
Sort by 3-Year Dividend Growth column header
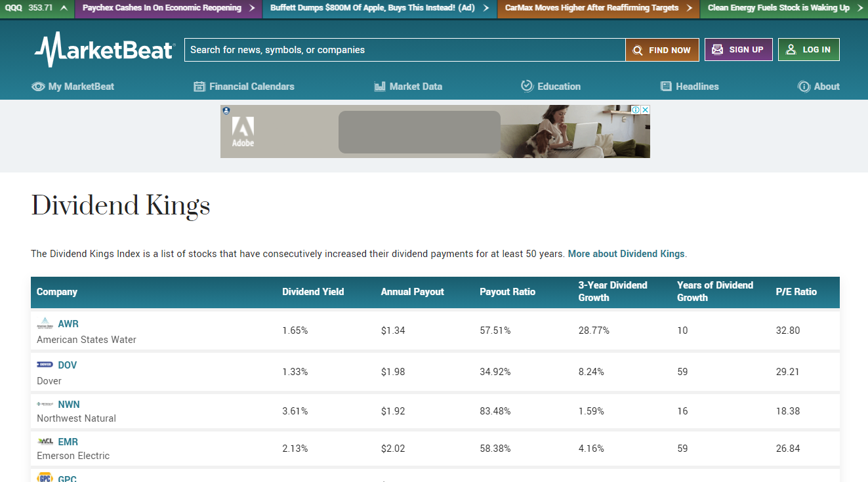coord(613,291)
